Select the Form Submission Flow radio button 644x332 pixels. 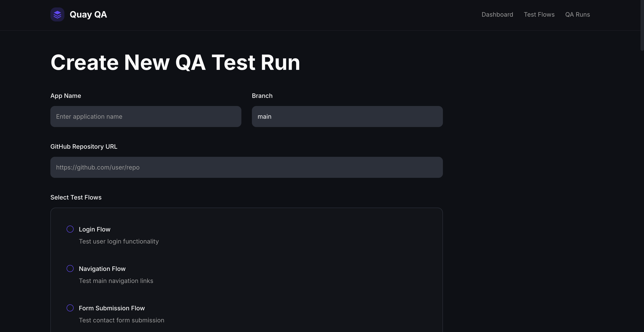click(70, 308)
